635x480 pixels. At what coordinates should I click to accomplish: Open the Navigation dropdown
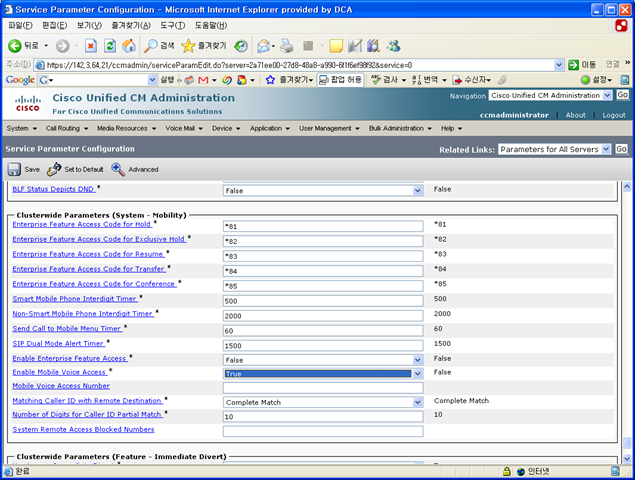click(x=550, y=96)
